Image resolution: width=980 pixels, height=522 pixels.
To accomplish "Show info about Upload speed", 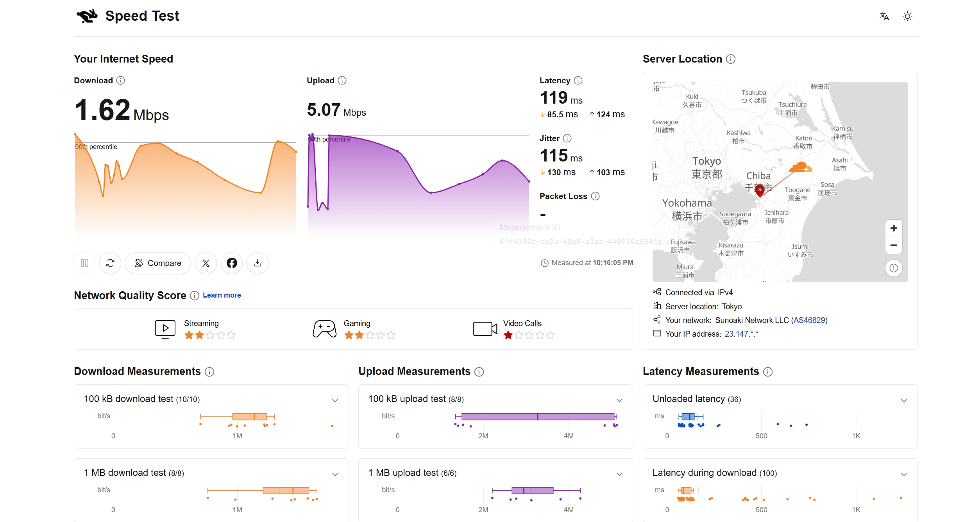I will click(x=342, y=81).
